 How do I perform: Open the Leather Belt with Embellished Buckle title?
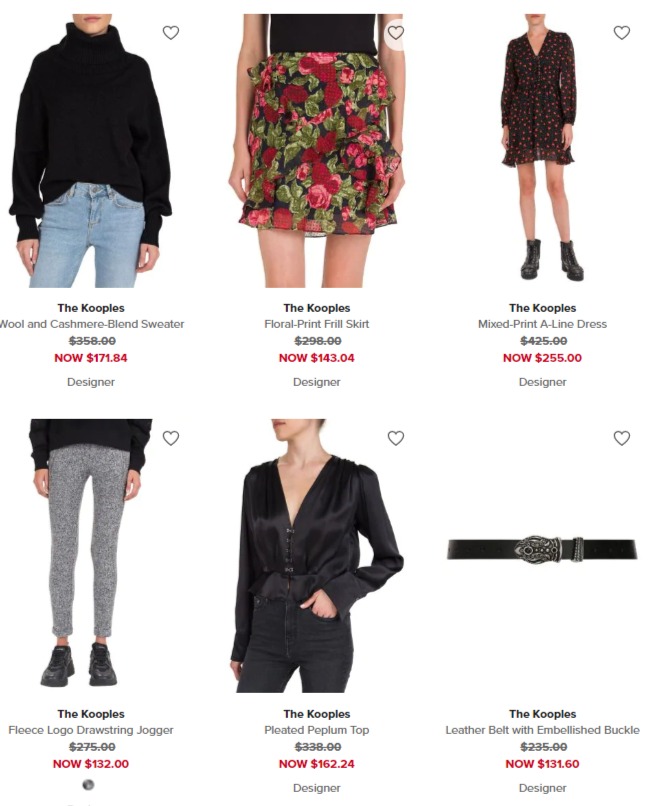click(542, 730)
